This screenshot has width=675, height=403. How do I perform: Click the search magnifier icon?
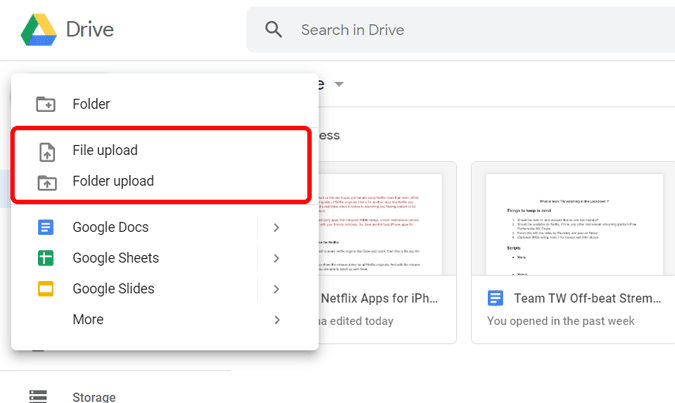tap(273, 30)
